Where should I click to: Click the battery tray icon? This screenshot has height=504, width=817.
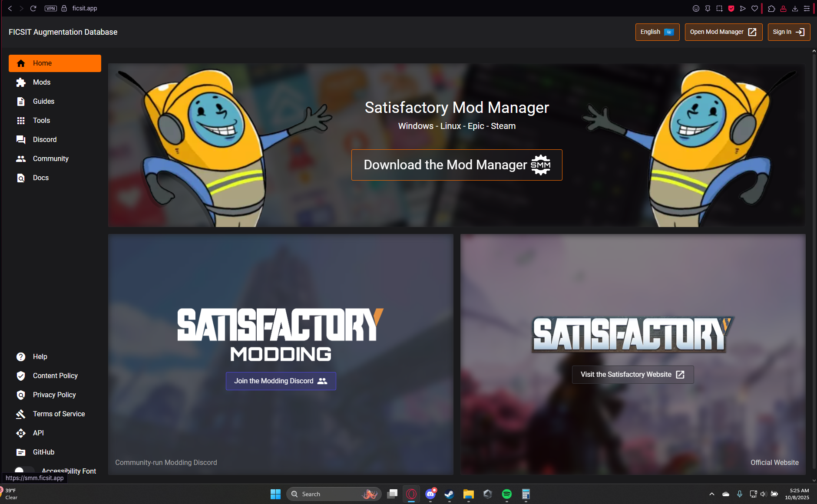pyautogui.click(x=774, y=494)
